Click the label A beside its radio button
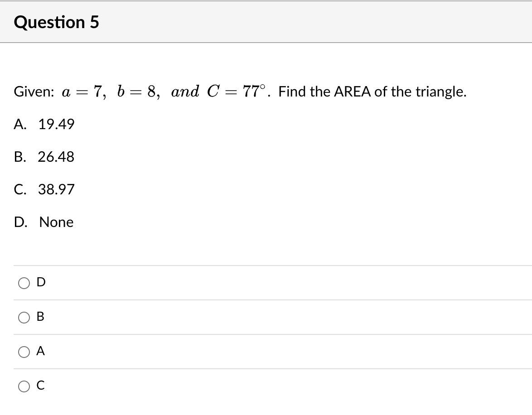The height and width of the screenshot is (415, 532). [40, 351]
